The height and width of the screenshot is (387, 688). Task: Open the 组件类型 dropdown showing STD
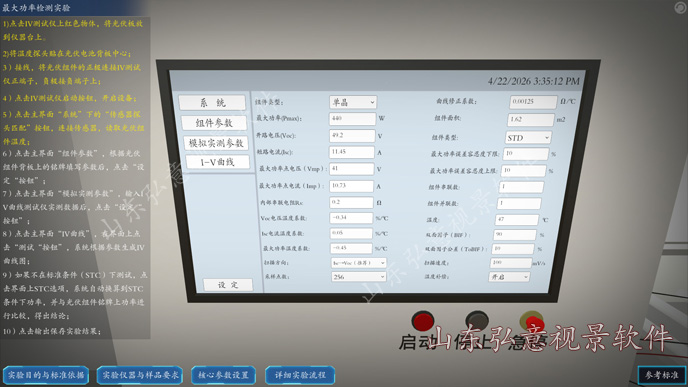click(528, 138)
